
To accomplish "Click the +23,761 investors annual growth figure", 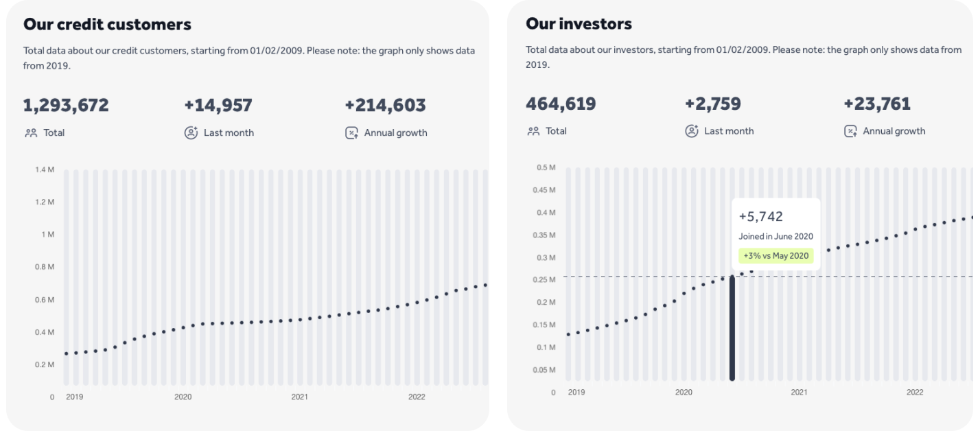I will pos(877,104).
